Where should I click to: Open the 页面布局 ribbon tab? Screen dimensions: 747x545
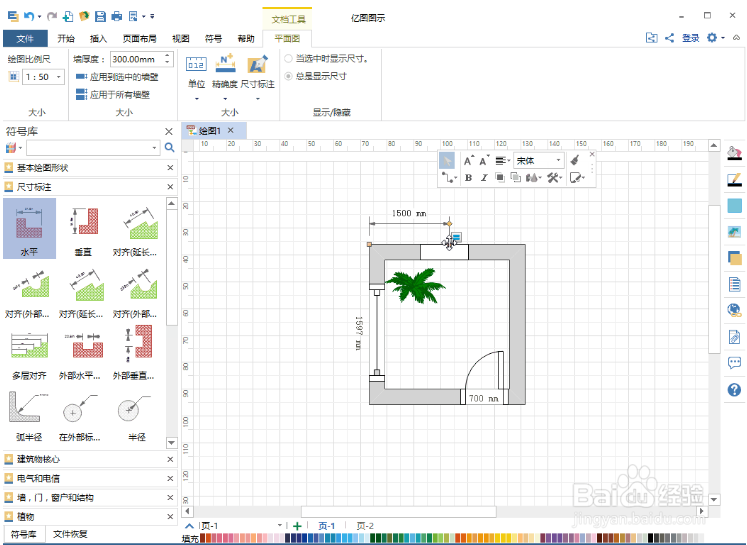coord(139,39)
